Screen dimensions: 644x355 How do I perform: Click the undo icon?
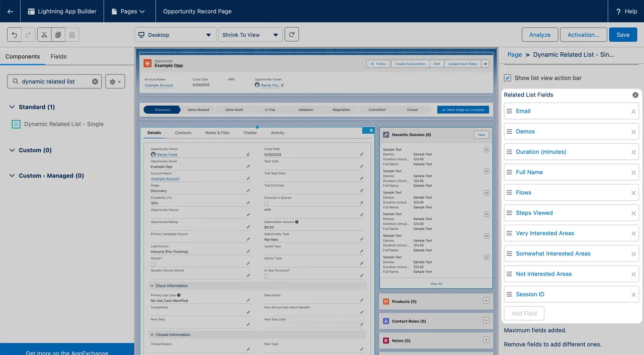[x=15, y=35]
